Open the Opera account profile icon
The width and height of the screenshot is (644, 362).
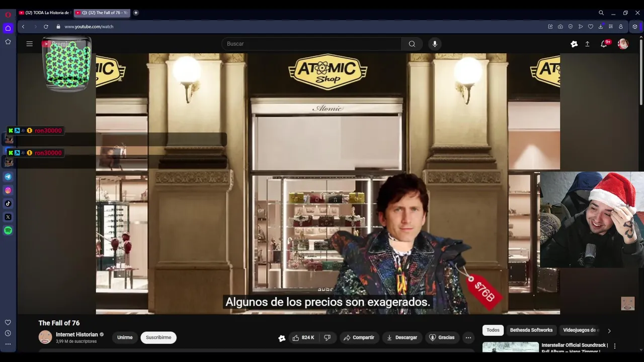click(x=620, y=27)
